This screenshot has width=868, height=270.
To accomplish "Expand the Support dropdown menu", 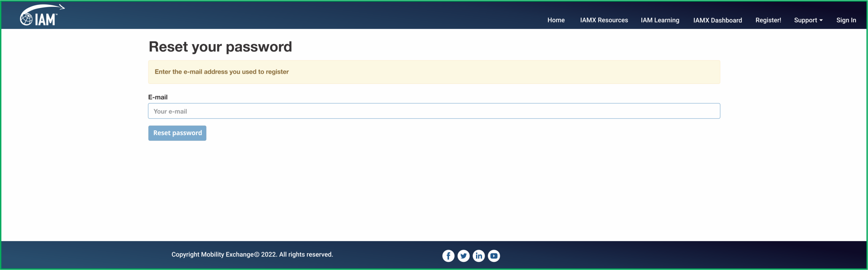I will 808,20.
